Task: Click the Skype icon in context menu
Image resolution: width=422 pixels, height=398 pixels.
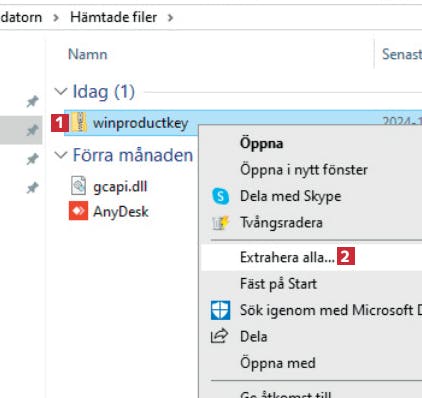Action: pyautogui.click(x=220, y=196)
